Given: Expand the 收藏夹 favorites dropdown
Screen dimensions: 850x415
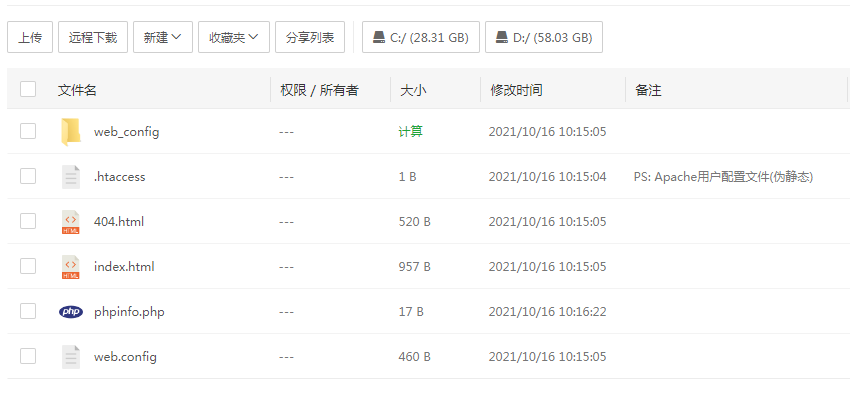Looking at the screenshot, I should (234, 37).
